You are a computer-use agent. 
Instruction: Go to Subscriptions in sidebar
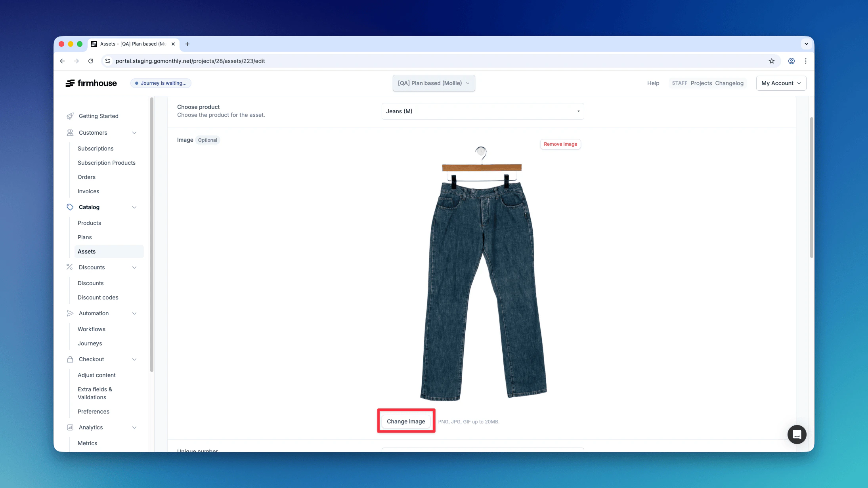pos(96,149)
